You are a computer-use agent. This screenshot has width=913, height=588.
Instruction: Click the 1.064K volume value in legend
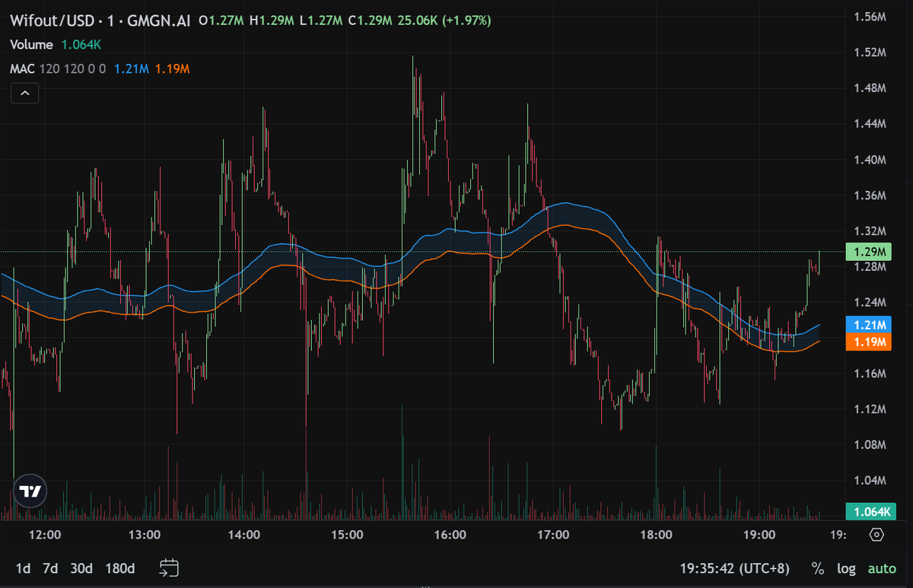(x=81, y=45)
